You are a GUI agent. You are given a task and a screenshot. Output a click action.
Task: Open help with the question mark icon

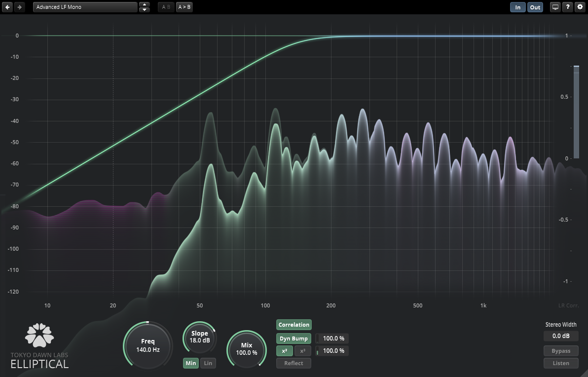point(568,7)
